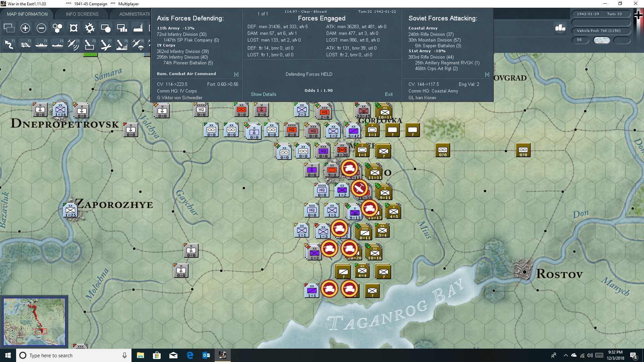Select the F2 rail repair mode
Screen dimensions: 644x362
tap(25, 44)
